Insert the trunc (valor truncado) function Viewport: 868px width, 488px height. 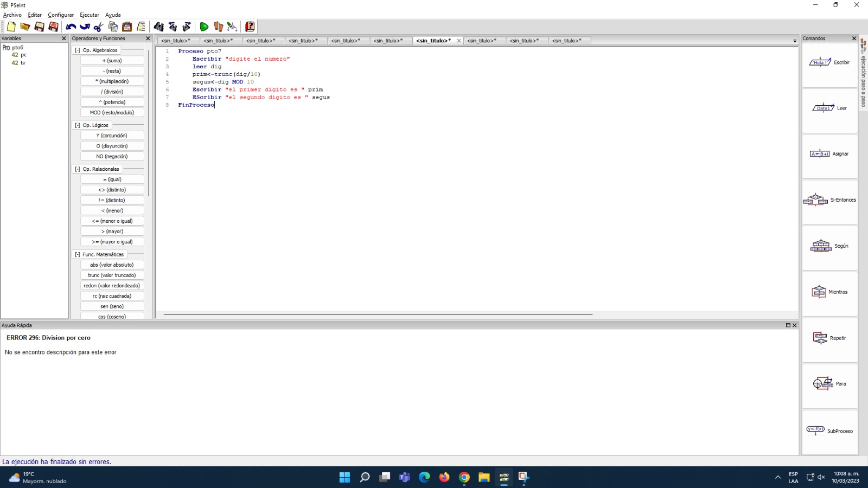click(112, 275)
